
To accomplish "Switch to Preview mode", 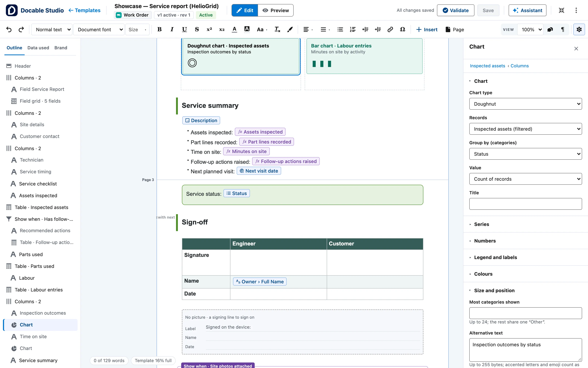I will click(x=276, y=10).
